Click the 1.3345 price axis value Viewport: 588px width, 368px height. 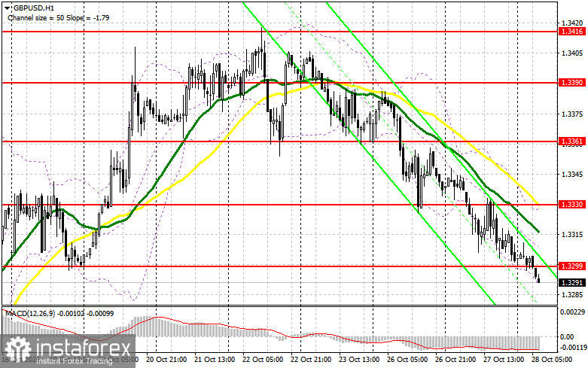572,175
